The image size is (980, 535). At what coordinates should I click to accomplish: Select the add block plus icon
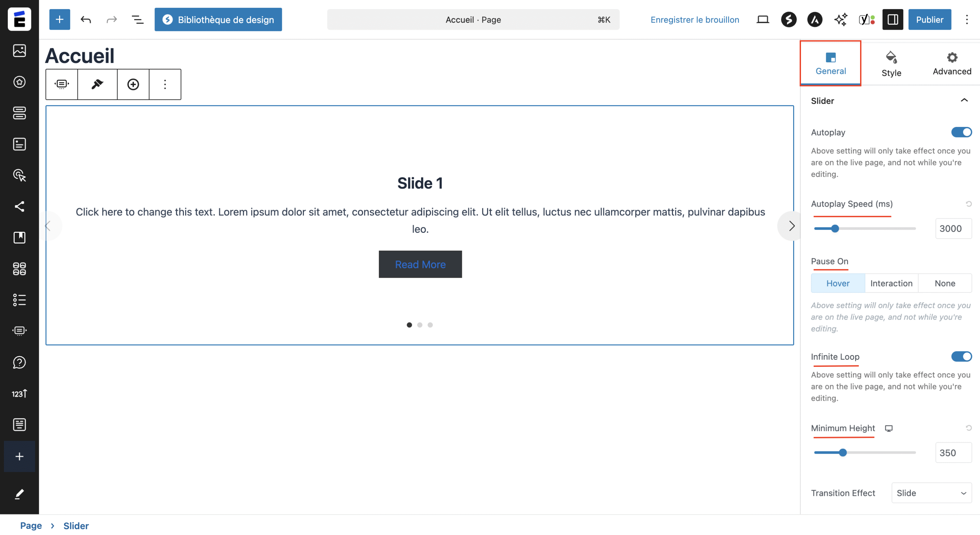(x=59, y=19)
